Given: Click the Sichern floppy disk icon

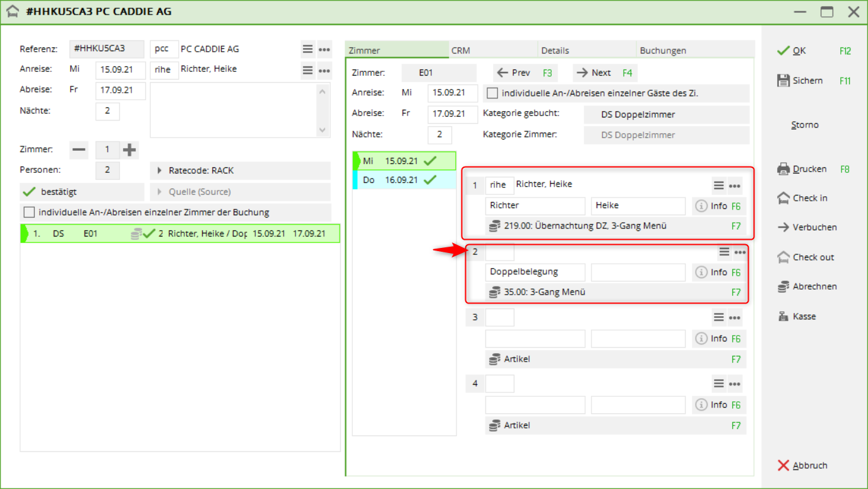Looking at the screenshot, I should tap(783, 81).
